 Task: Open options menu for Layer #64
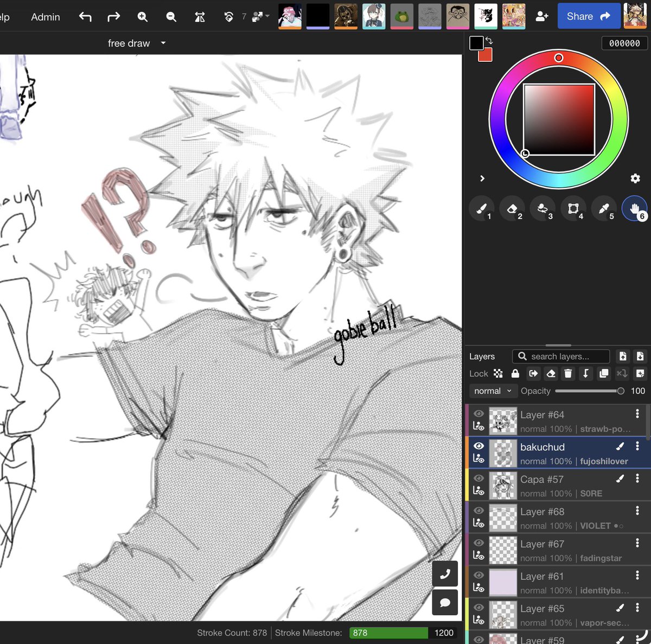coord(637,414)
